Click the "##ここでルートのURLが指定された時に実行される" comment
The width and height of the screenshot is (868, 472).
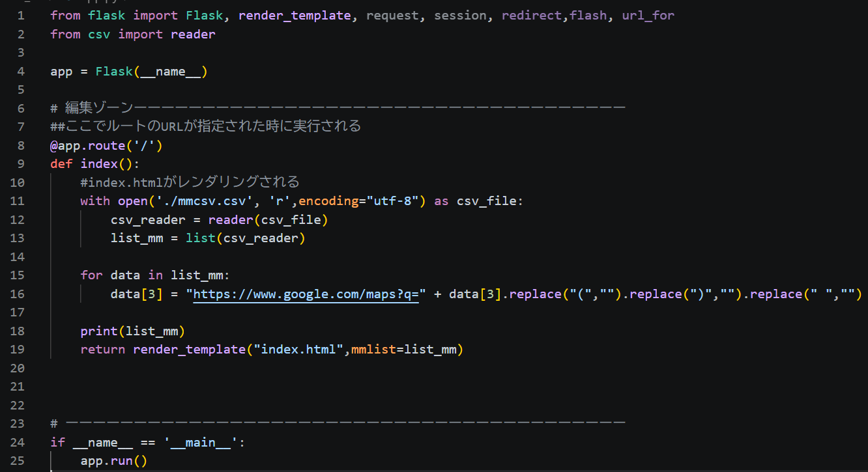coord(206,126)
